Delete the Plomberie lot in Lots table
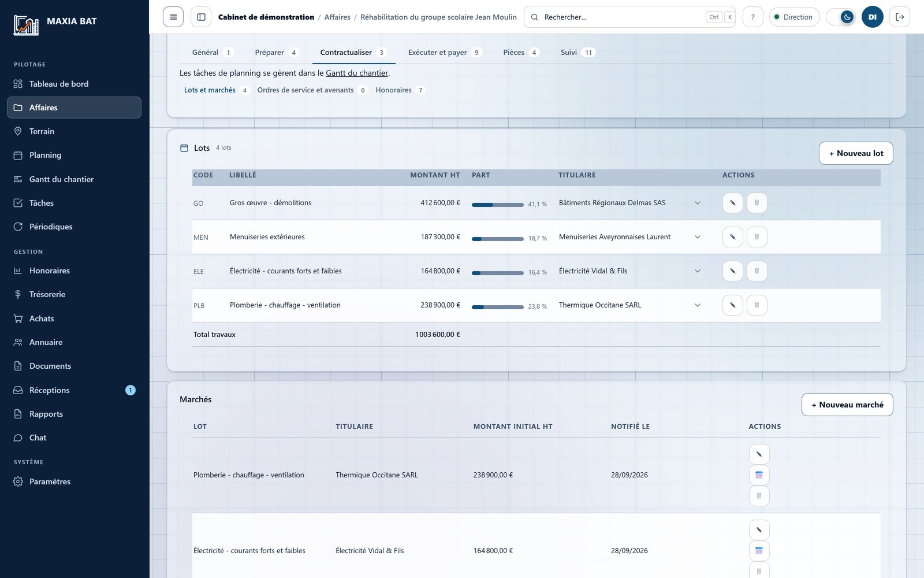The image size is (924, 578). [x=757, y=305]
